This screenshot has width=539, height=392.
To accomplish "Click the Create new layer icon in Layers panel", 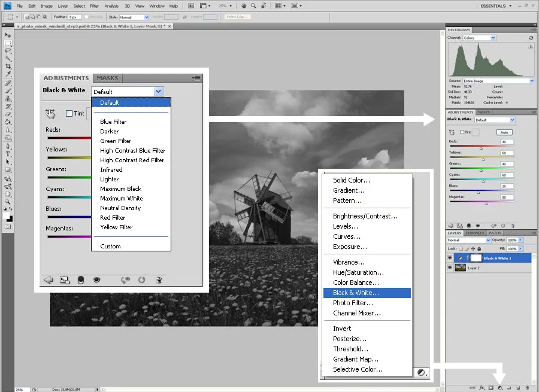I will (518, 388).
